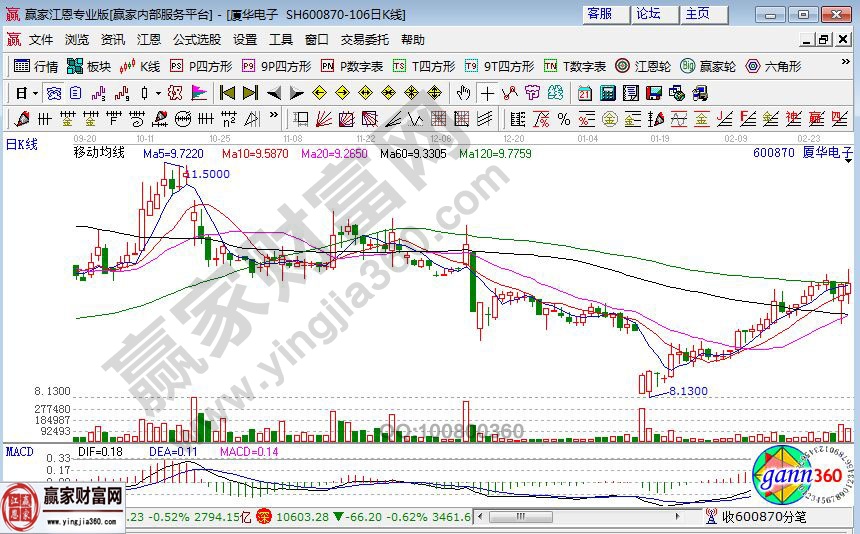Click the calendar date icon in toolbar
The image size is (860, 534).
tap(583, 93)
